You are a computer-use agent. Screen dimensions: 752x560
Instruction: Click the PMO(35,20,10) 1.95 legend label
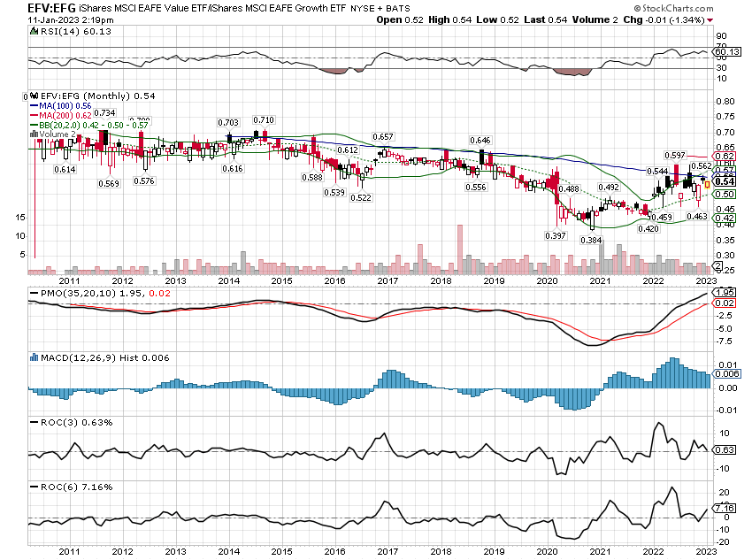point(92,293)
